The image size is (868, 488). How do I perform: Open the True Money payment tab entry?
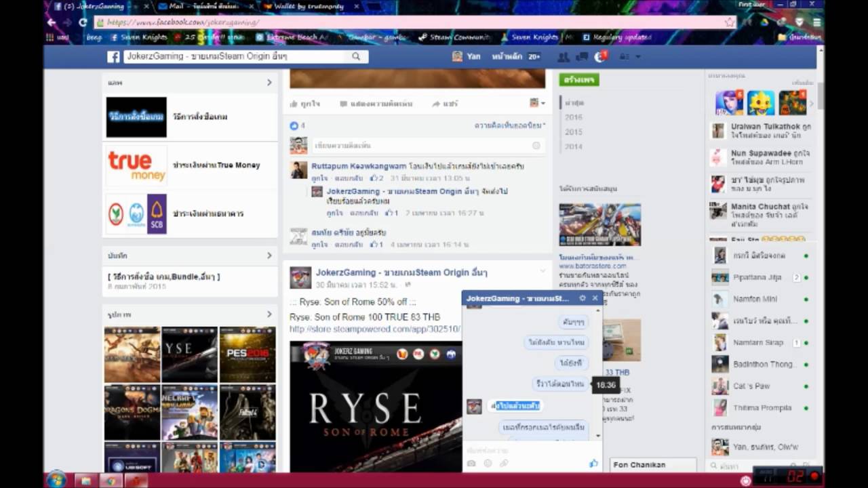click(x=190, y=165)
